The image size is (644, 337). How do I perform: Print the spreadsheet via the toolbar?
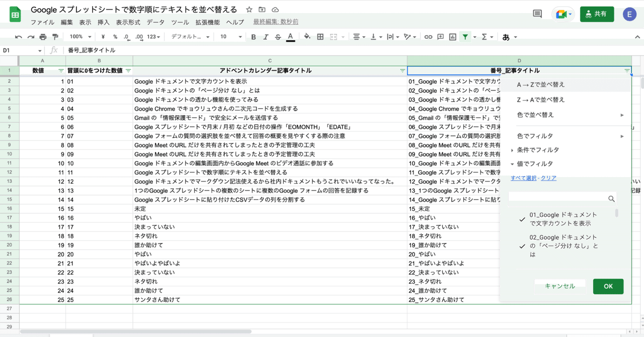42,37
